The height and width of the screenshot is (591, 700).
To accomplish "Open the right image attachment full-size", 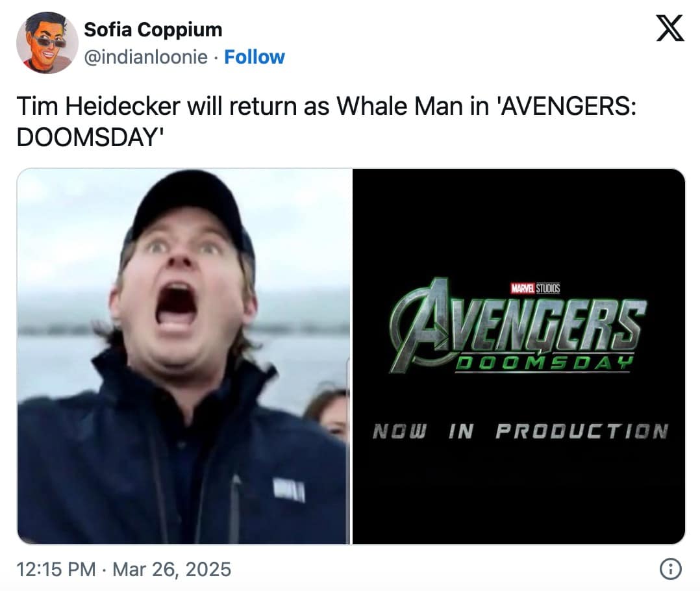I will 519,357.
